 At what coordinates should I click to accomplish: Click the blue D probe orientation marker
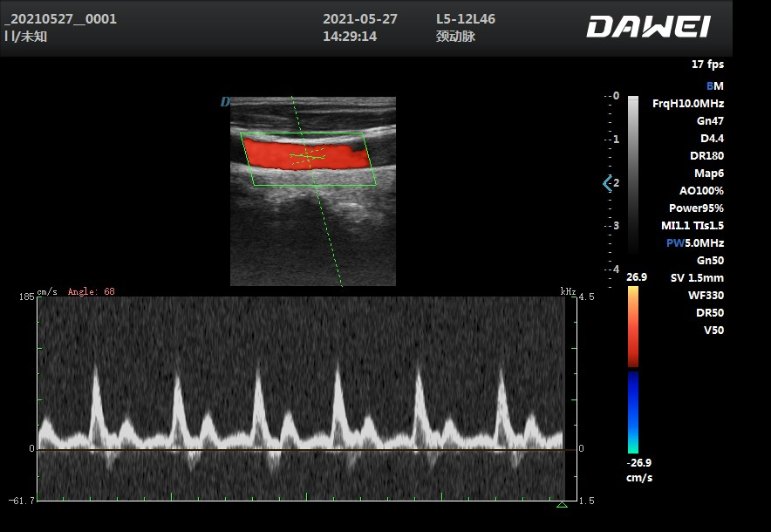pyautogui.click(x=225, y=102)
